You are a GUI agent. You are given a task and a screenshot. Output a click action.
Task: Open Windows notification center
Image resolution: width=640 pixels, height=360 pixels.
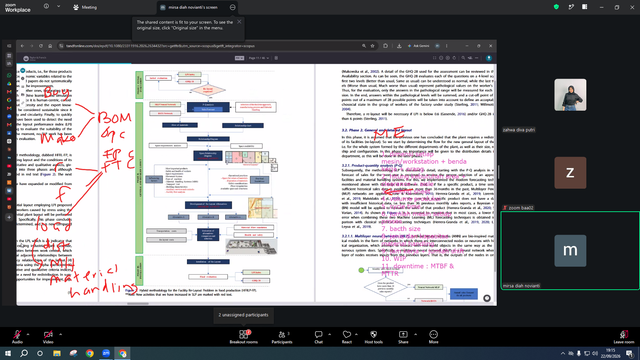click(x=630, y=353)
